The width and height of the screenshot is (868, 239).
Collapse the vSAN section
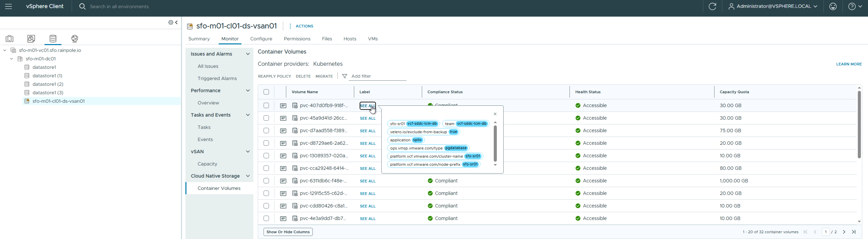pyautogui.click(x=248, y=152)
